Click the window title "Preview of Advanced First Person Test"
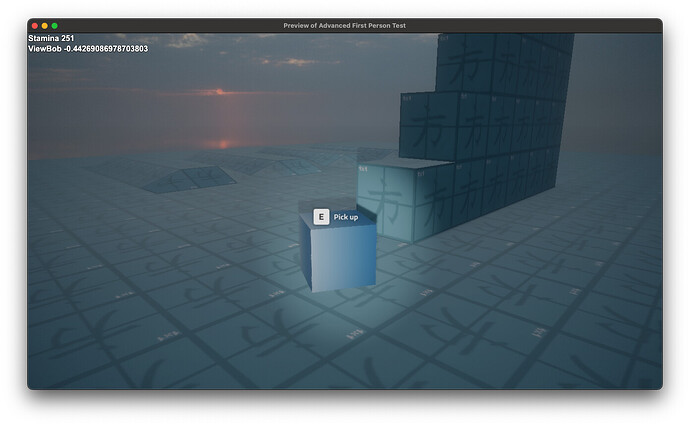 point(345,26)
